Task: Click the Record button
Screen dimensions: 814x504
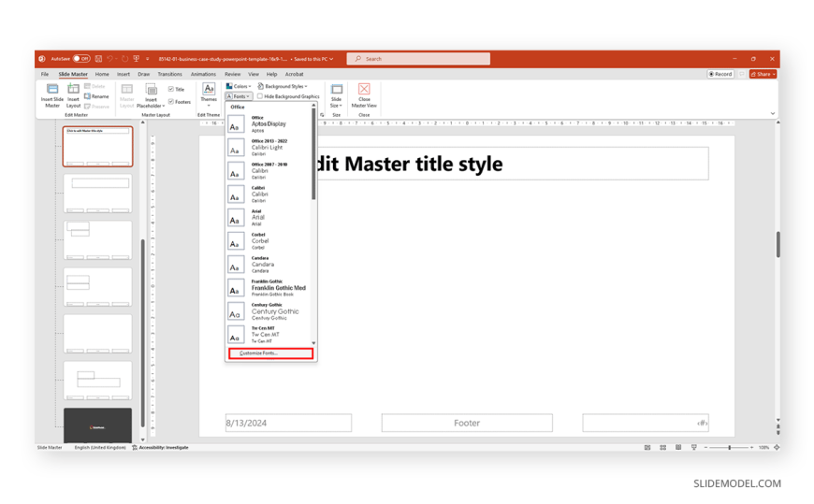Action: (720, 74)
